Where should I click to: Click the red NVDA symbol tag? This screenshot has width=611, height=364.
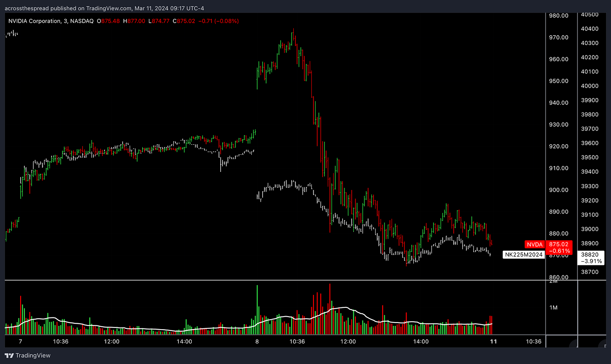tap(535, 244)
